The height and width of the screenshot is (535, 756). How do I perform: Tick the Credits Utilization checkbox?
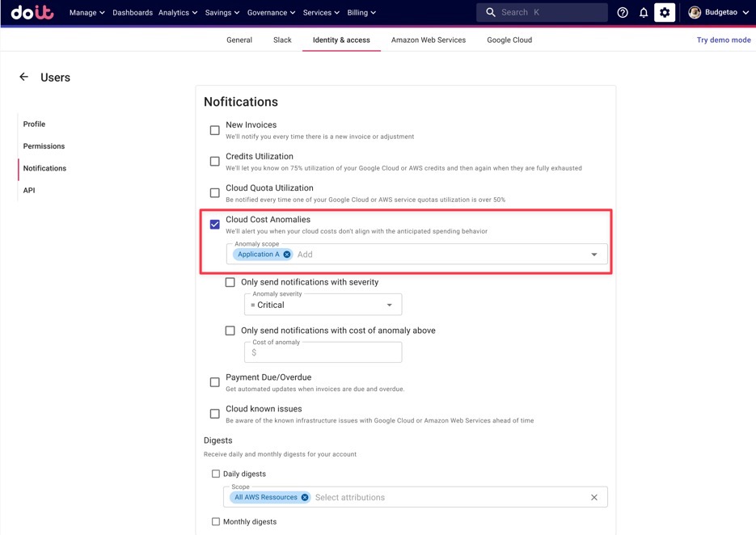click(x=214, y=162)
